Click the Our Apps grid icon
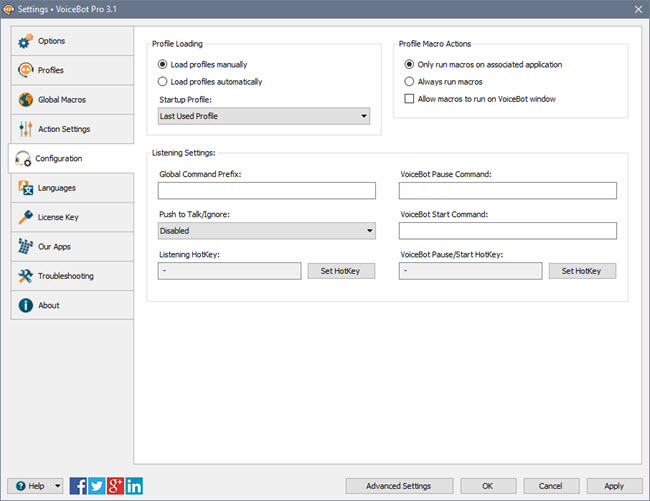 25,247
